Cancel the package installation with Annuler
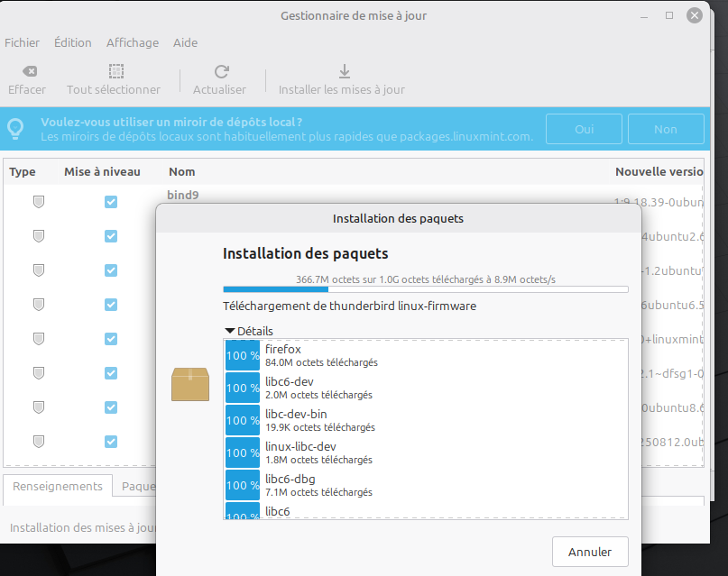728x576 pixels. [x=590, y=552]
